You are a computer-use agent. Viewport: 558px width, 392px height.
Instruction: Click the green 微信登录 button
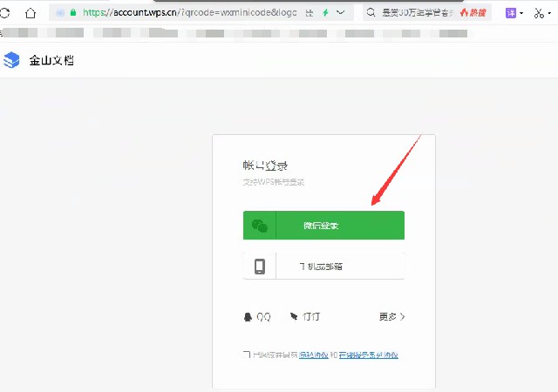[323, 225]
